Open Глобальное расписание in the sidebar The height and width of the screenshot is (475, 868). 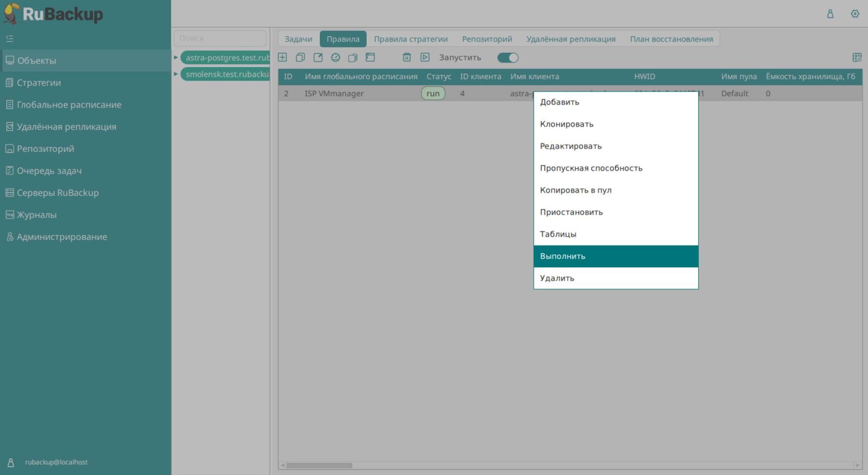pyautogui.click(x=69, y=105)
